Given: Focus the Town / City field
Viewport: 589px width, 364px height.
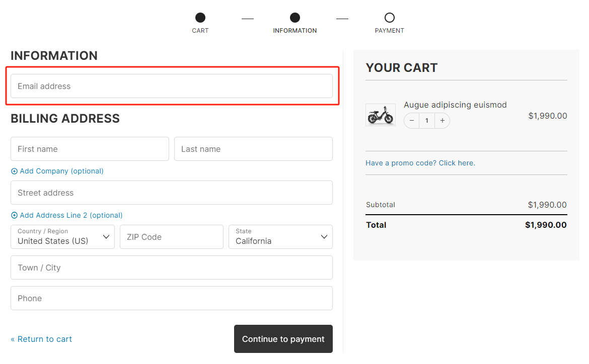Looking at the screenshot, I should point(172,267).
